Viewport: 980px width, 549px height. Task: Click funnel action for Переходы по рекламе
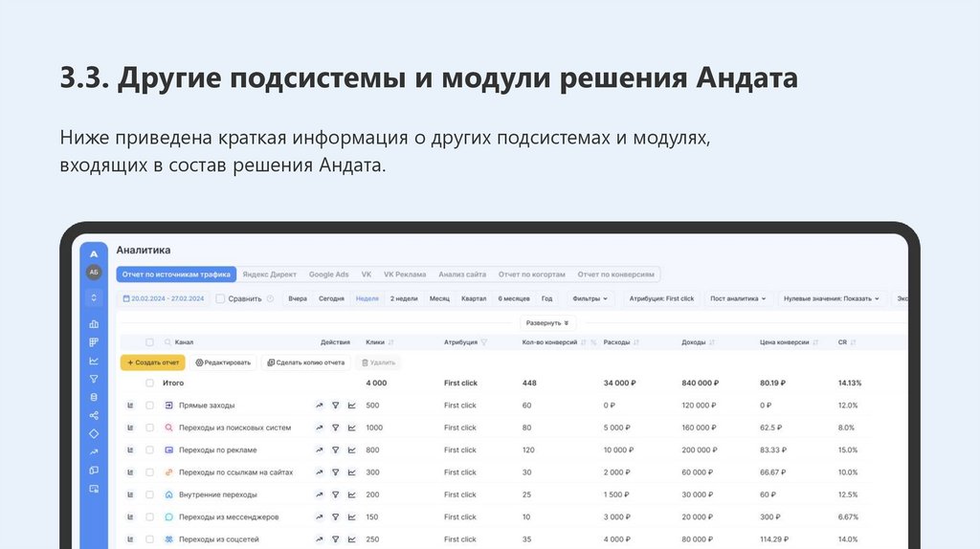point(336,450)
